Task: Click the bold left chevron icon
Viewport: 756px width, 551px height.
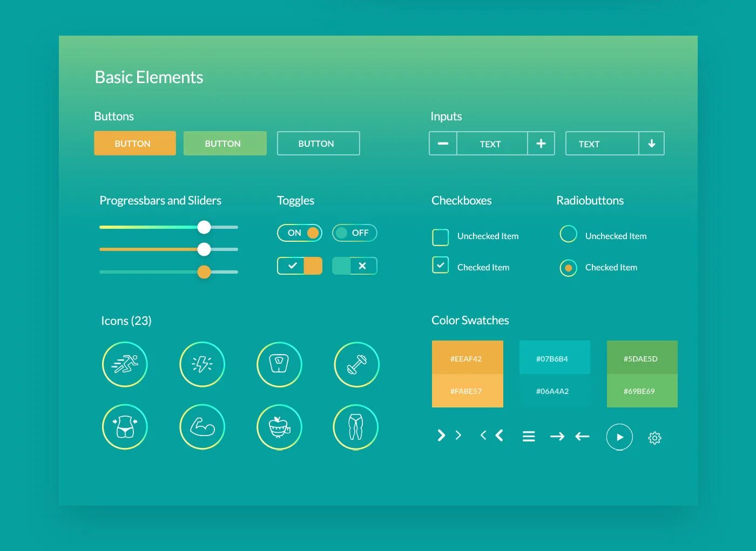Action: [x=500, y=436]
